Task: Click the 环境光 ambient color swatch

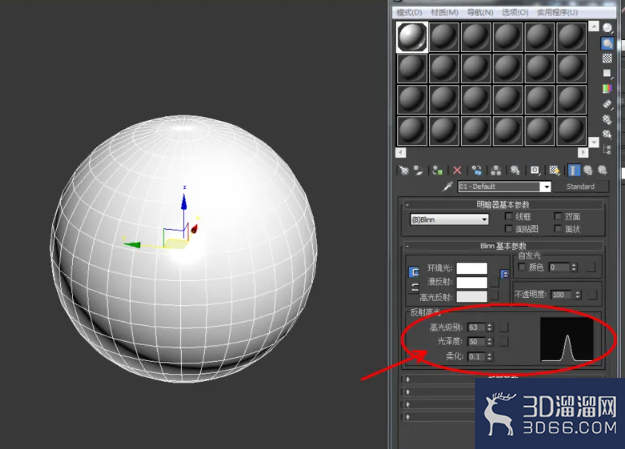Action: pos(472,268)
